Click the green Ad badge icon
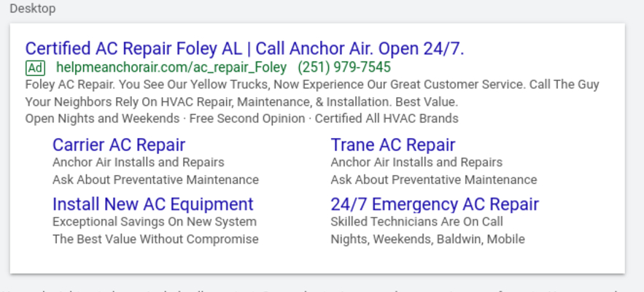 [x=35, y=68]
